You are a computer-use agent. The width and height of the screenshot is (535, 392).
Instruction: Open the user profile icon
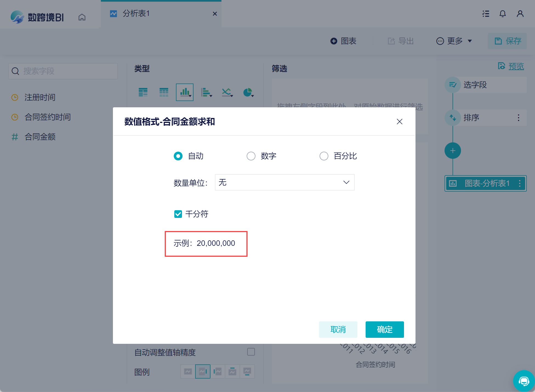click(x=520, y=14)
